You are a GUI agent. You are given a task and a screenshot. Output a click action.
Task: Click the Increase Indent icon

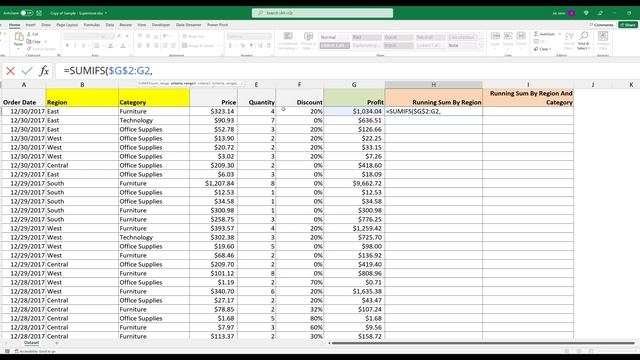pyautogui.click(x=173, y=46)
